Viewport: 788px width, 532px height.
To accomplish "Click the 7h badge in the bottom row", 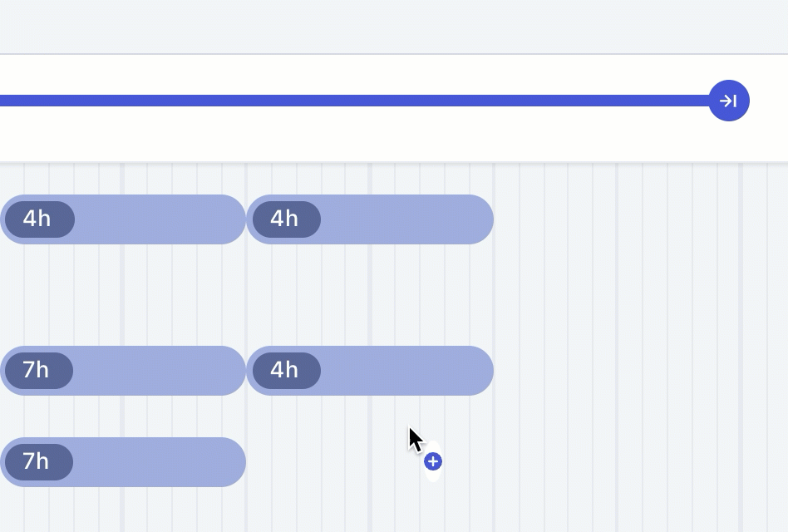I will point(37,462).
